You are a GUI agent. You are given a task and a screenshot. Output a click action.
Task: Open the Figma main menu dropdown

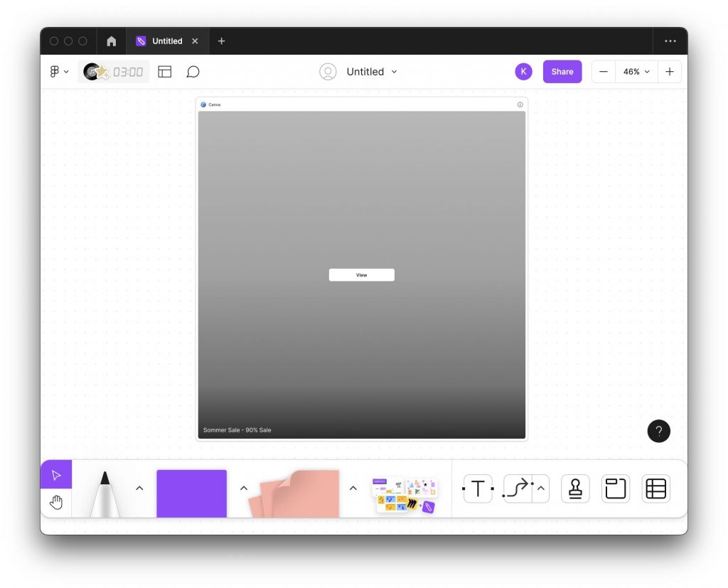tap(59, 71)
